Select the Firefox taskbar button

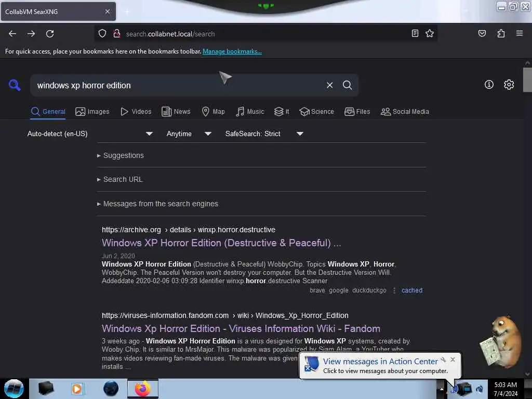[143, 389]
